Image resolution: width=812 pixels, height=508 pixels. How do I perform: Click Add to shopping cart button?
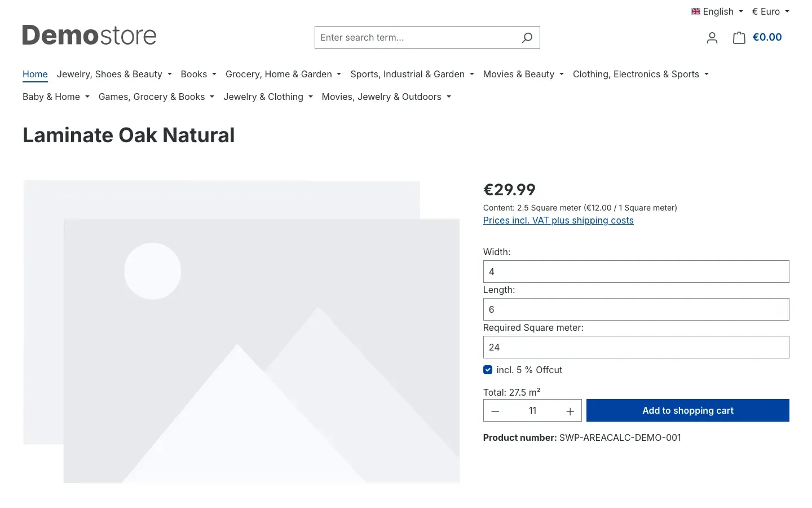coord(688,410)
